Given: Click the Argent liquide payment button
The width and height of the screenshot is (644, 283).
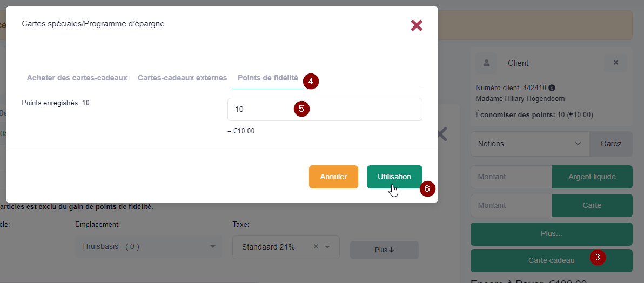Looking at the screenshot, I should [592, 177].
